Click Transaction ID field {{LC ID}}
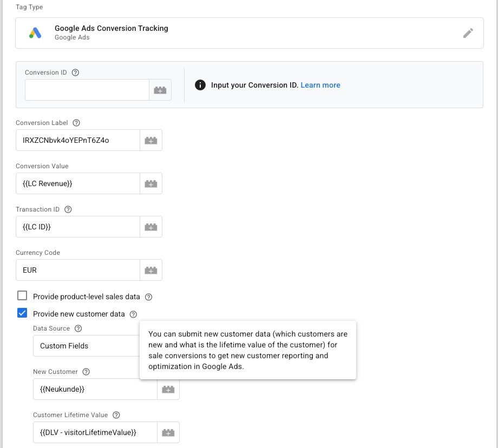Screen dimensions: 498x448 coord(78,227)
